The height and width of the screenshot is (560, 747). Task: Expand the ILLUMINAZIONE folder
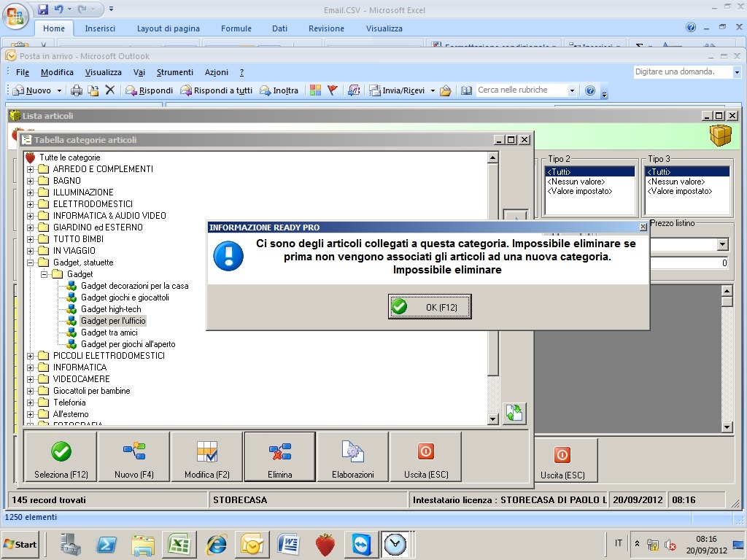31,192
